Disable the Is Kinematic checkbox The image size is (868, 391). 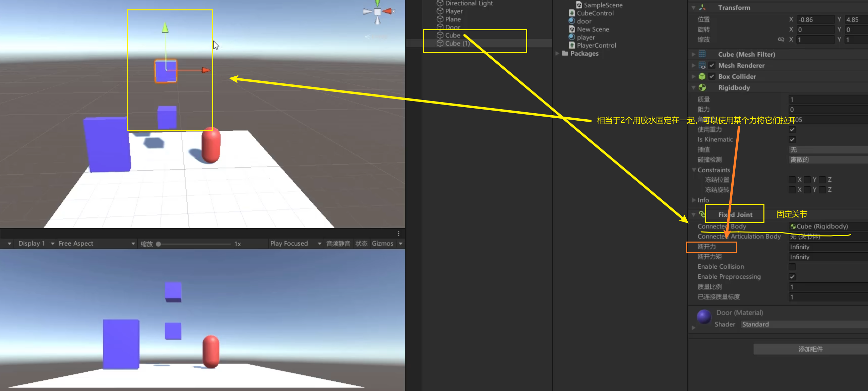click(792, 139)
